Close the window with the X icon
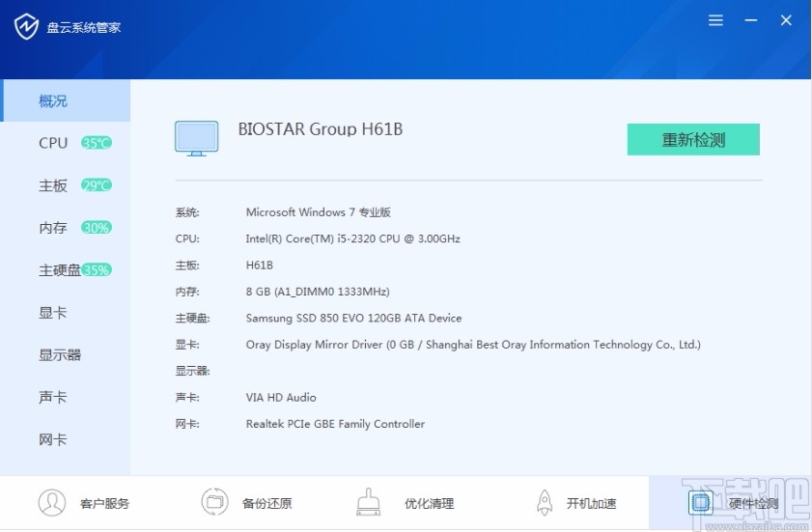Screen dimensions: 812x532 786,20
